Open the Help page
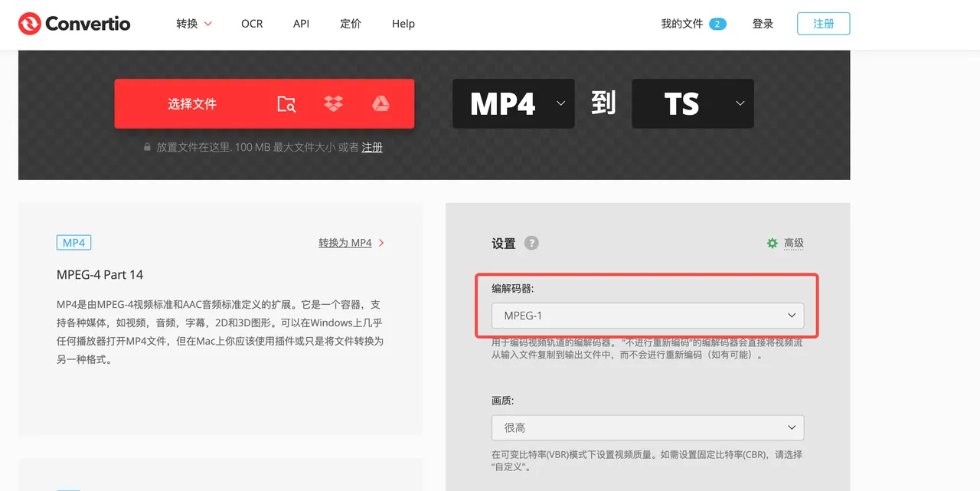 [x=403, y=24]
